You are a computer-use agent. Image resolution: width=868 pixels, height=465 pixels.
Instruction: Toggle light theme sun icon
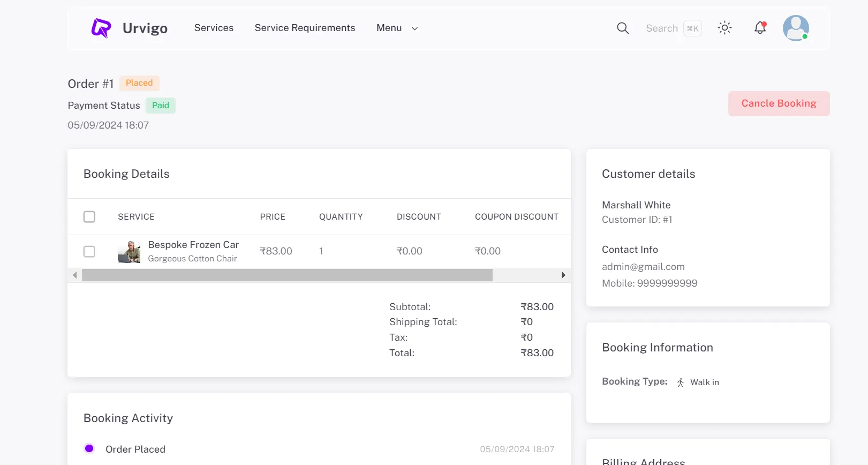click(724, 28)
